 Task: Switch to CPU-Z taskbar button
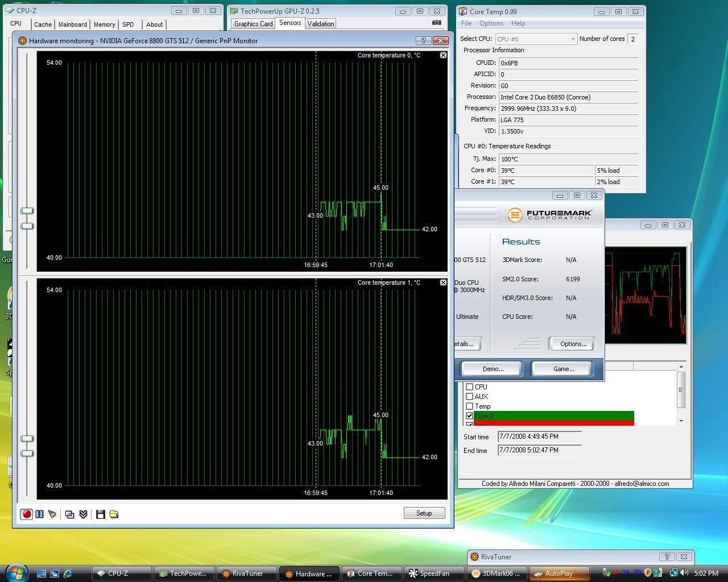(x=121, y=573)
